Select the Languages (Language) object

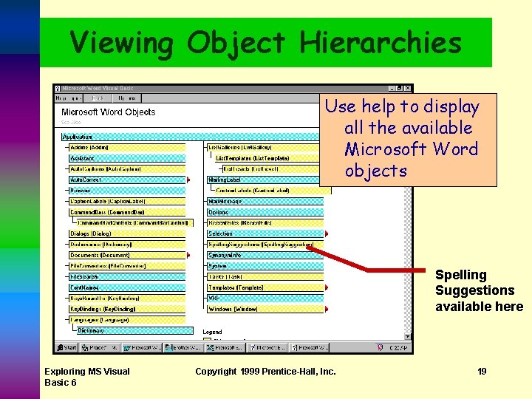coord(127,320)
